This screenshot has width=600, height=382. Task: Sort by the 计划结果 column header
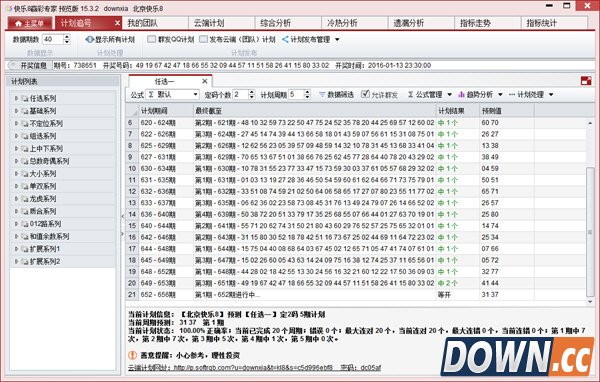coord(458,111)
